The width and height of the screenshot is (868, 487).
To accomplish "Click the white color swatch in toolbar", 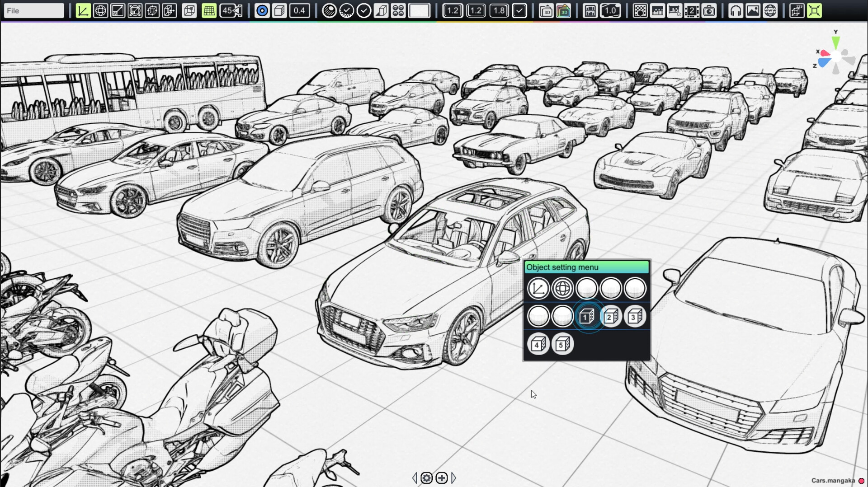I will point(419,10).
